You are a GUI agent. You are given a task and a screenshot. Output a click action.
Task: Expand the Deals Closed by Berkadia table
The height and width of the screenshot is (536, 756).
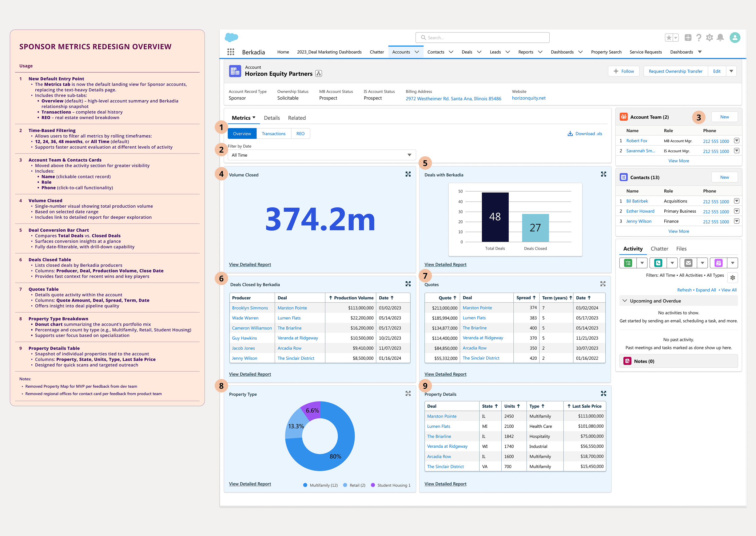[x=408, y=284]
